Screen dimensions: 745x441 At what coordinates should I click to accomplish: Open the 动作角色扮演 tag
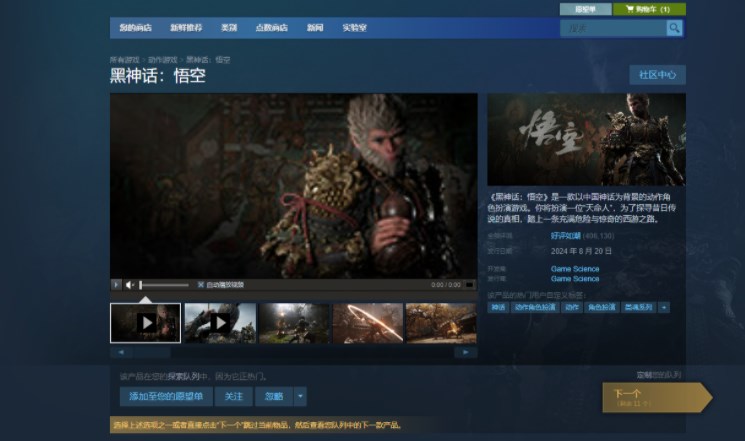tap(535, 307)
